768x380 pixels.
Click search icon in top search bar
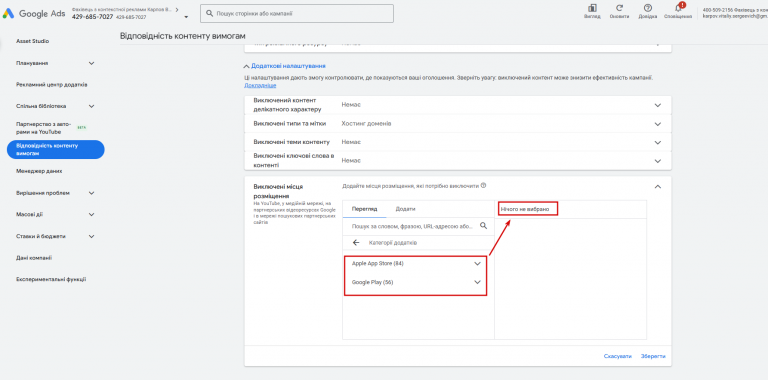click(x=210, y=14)
